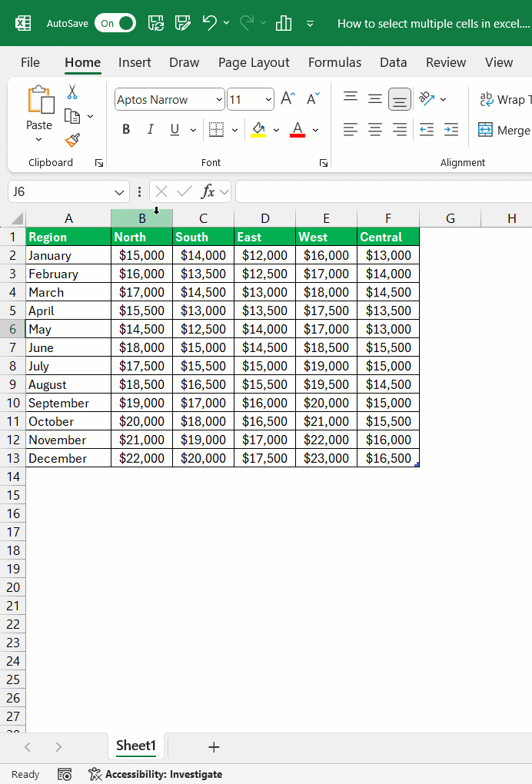Toggle Align Left
The height and width of the screenshot is (784, 532).
351,130
